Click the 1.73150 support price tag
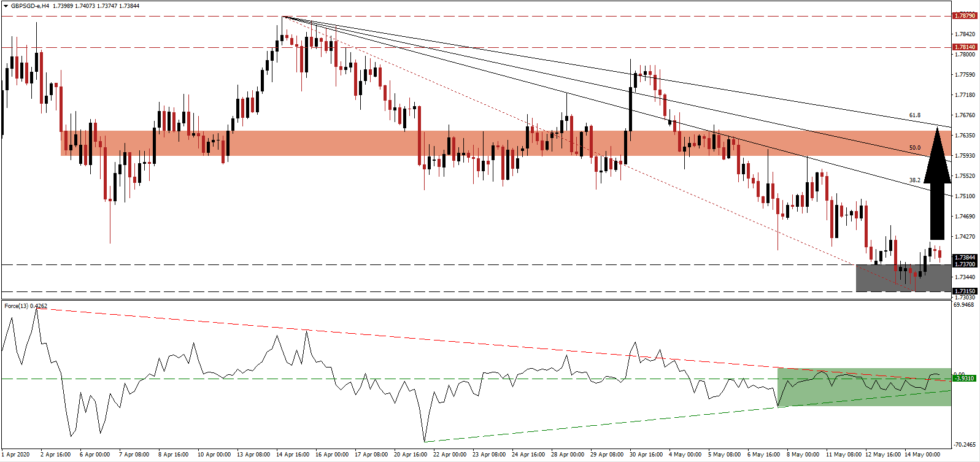This screenshot has height=462, width=980. click(964, 291)
